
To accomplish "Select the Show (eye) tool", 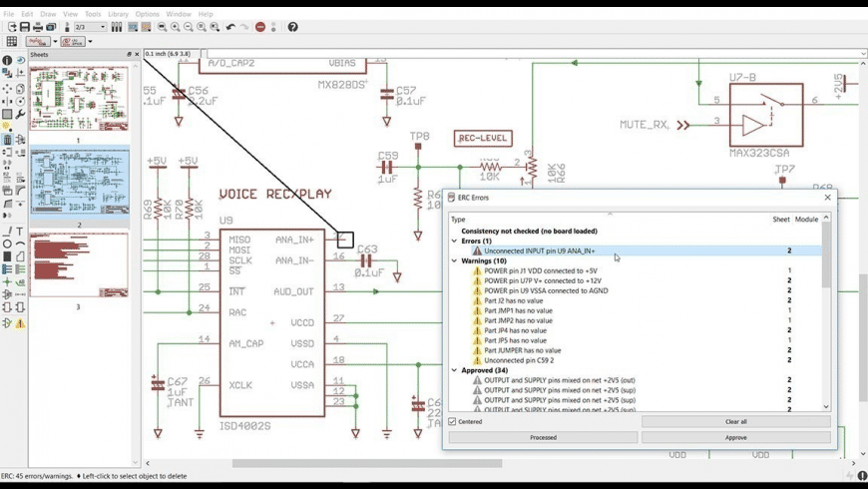I will (x=21, y=60).
